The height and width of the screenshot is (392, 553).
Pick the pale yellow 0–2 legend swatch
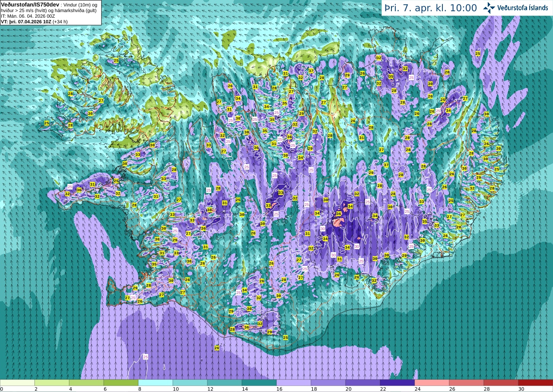point(17,383)
